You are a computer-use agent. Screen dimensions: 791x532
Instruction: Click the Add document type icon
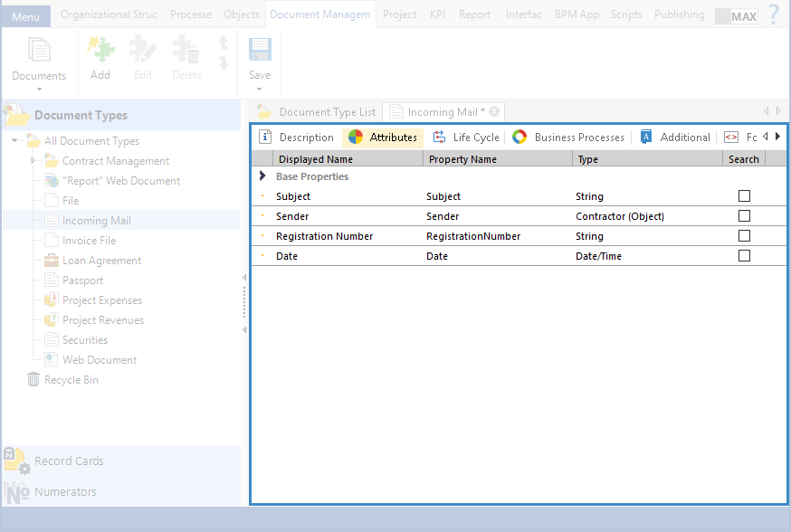(x=100, y=52)
